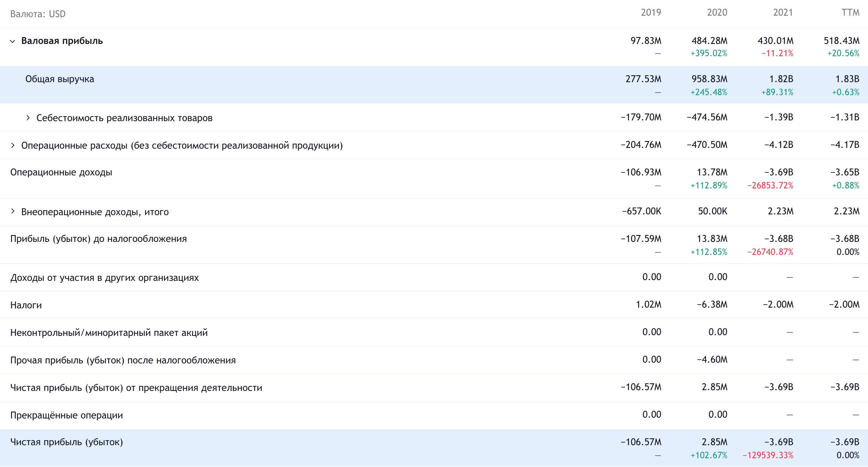Click total revenue TTM value 1.83B
The image size is (868, 467).
[x=847, y=79]
